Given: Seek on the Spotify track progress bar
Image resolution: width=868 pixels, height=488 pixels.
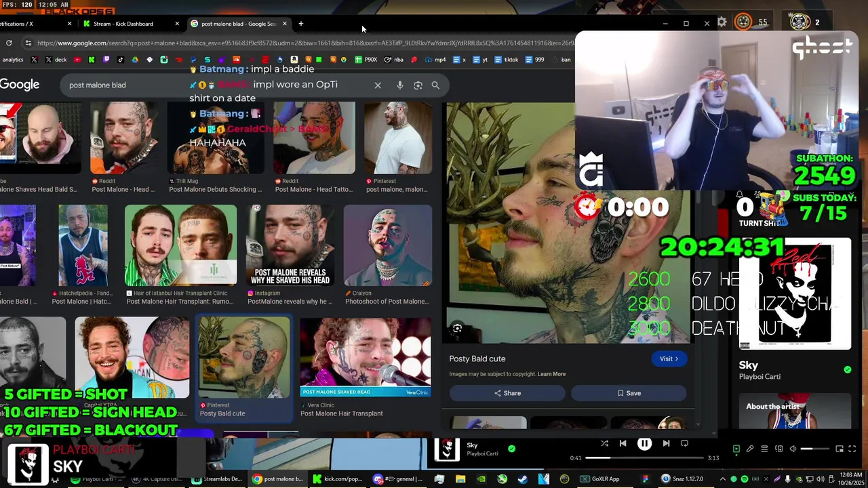Looking at the screenshot, I should coord(644,457).
